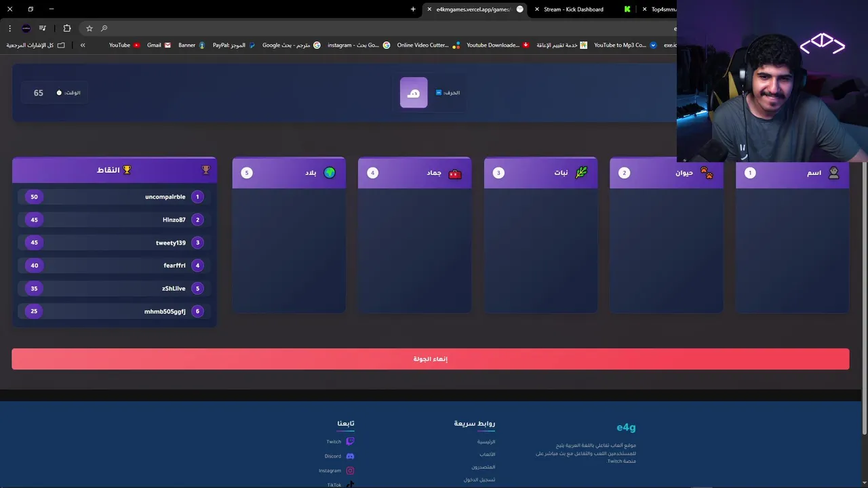Click the person icon on اسم category

pos(834,173)
